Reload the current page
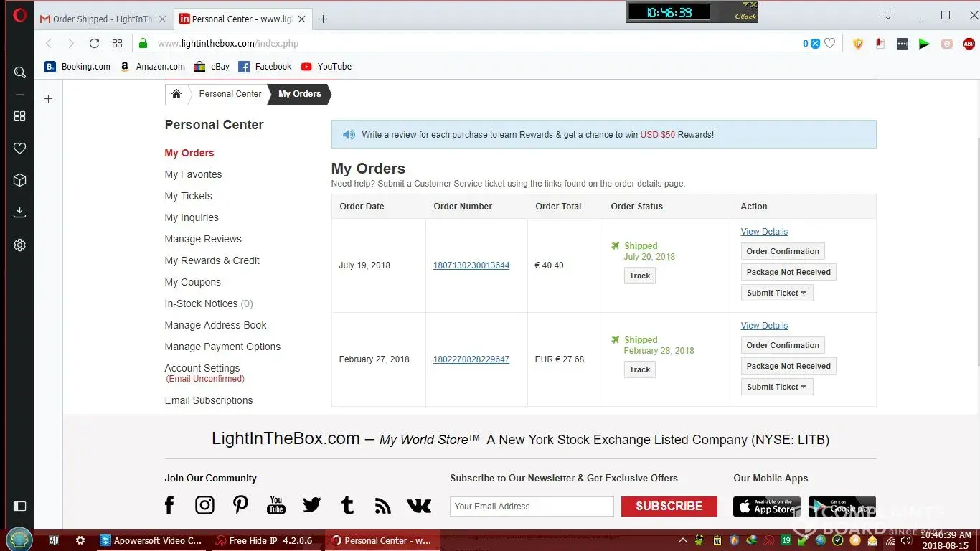 [94, 44]
